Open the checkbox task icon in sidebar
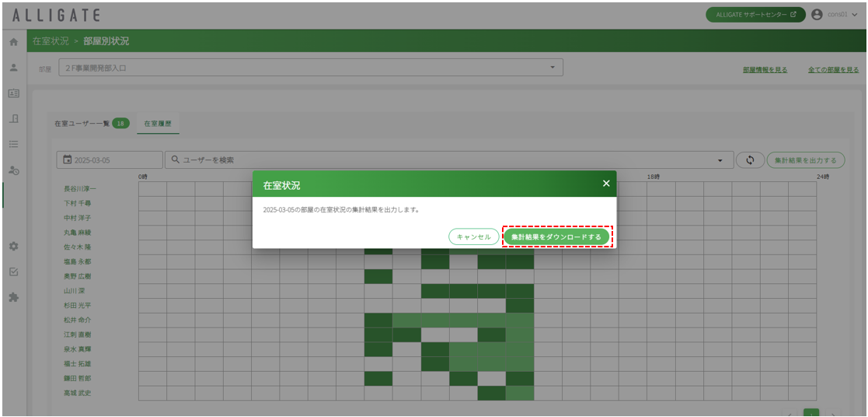This screenshot has width=868, height=417. [14, 272]
